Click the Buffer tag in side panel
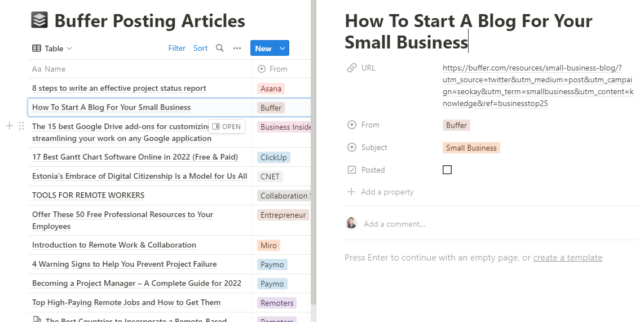This screenshot has width=644, height=322. click(456, 125)
